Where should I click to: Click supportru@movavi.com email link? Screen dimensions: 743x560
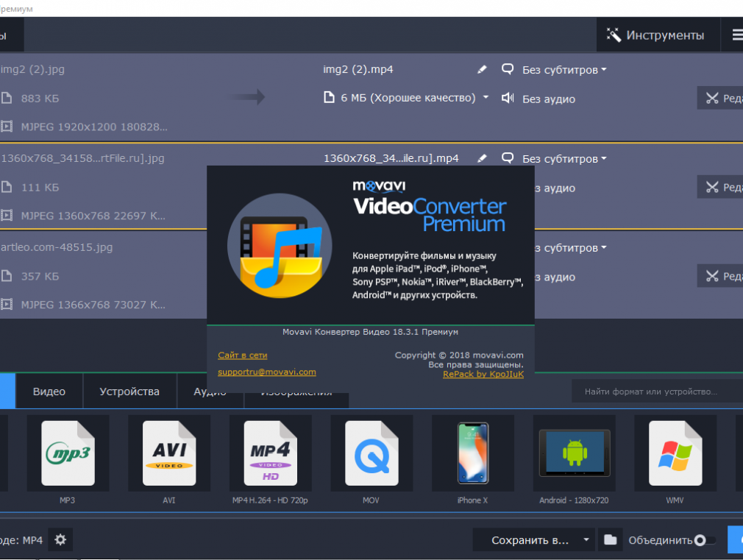point(267,372)
